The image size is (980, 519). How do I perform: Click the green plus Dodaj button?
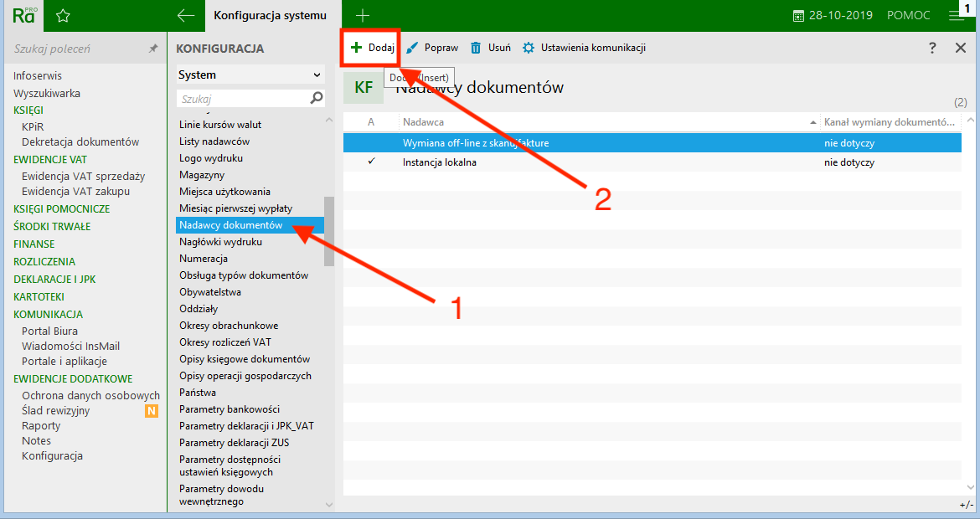[x=372, y=48]
